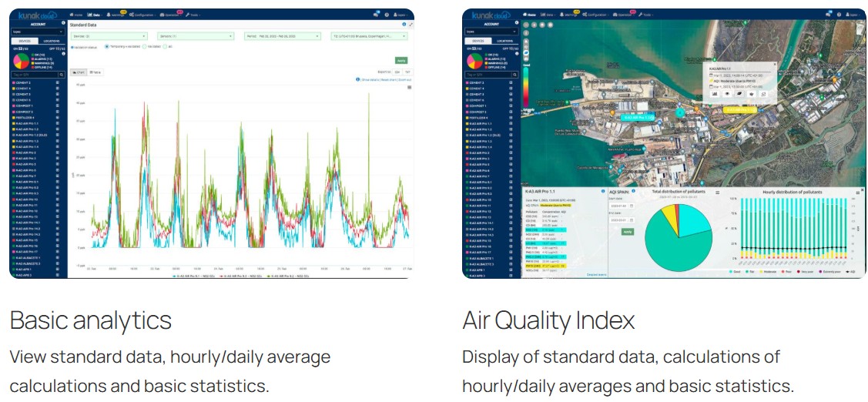Open the chart hamburger menu icon above line chart

[x=409, y=87]
